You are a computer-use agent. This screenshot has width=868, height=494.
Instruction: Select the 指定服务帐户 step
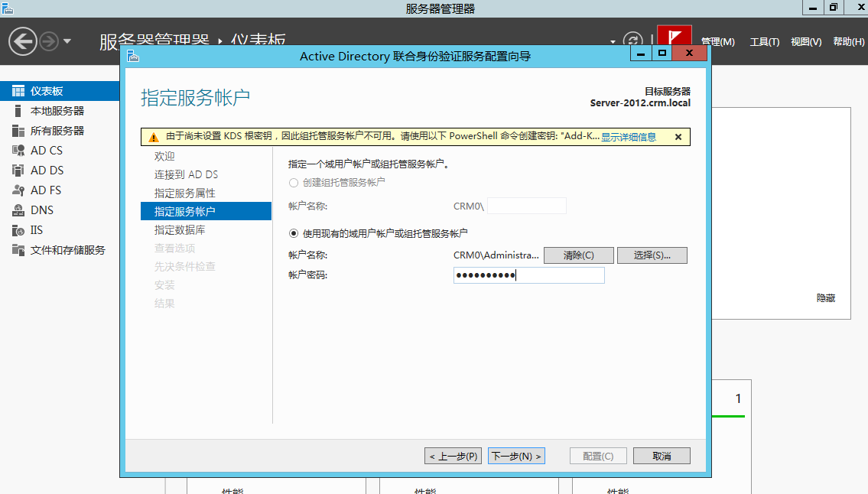pos(206,211)
